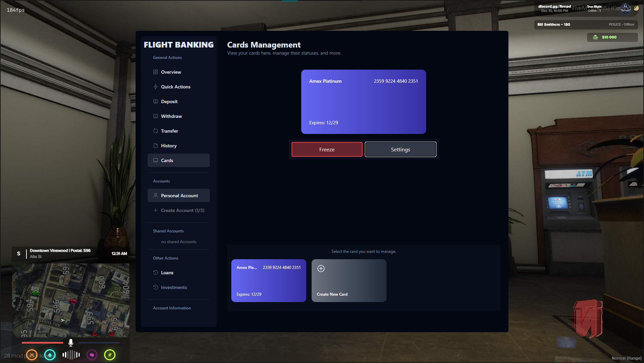
Task: Click Create Account (1/3)
Action: [182, 210]
